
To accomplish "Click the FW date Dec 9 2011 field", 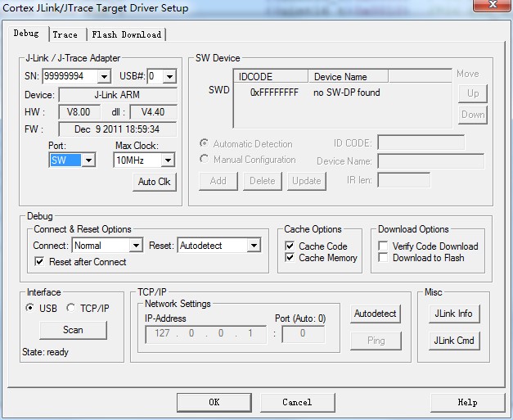I will coord(118,129).
